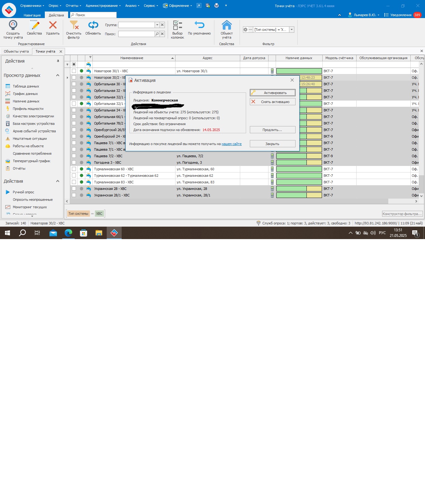Open the Администрирование menu
This screenshot has width=425, height=504.
103,6
